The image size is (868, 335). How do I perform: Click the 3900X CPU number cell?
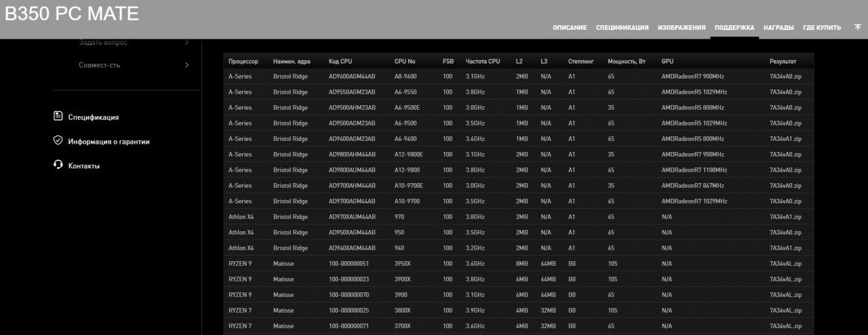point(403,279)
